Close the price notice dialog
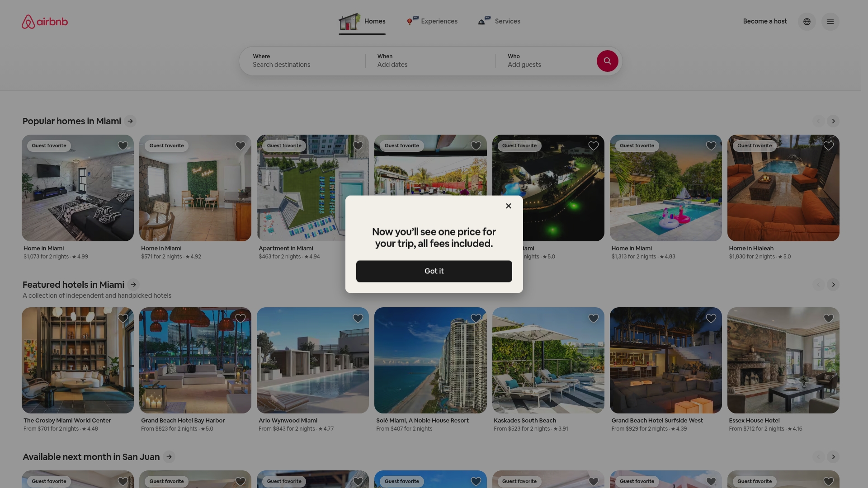 509,206
